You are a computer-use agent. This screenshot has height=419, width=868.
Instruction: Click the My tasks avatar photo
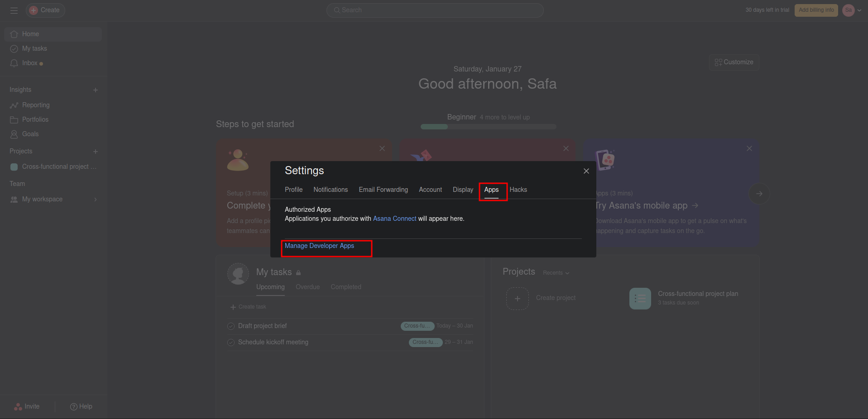pyautogui.click(x=238, y=274)
